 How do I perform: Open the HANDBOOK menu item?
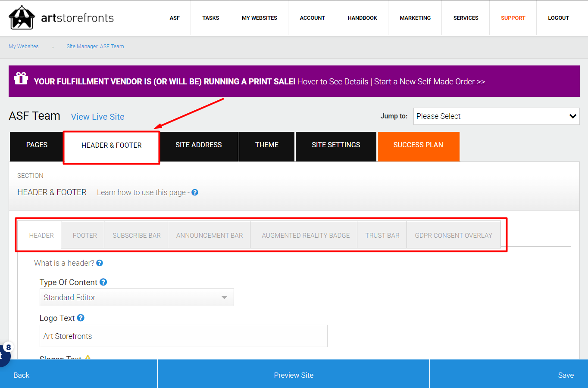(363, 18)
